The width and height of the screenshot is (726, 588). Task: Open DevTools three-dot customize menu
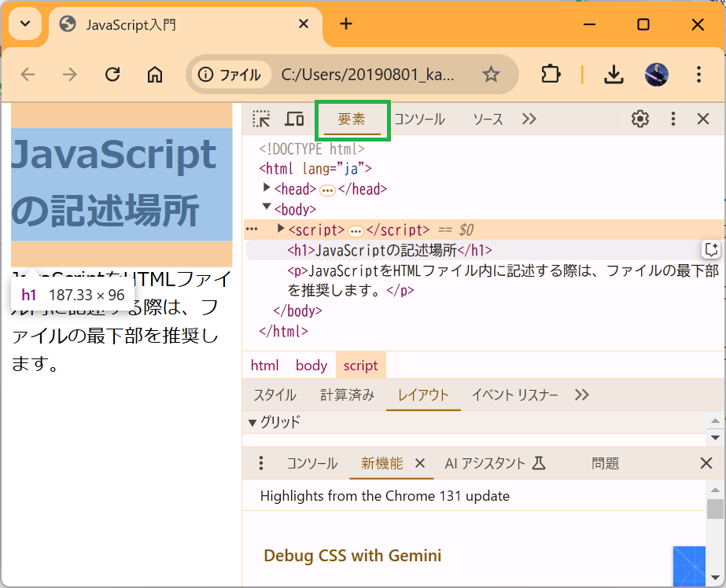(x=673, y=119)
